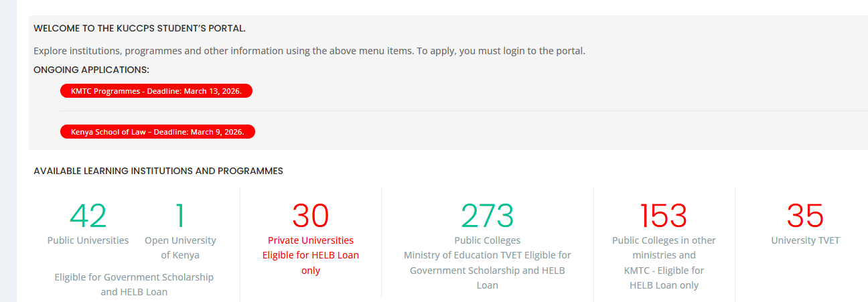The width and height of the screenshot is (868, 302).
Task: Click the Kenya School of Law deadline badge
Action: [x=157, y=132]
